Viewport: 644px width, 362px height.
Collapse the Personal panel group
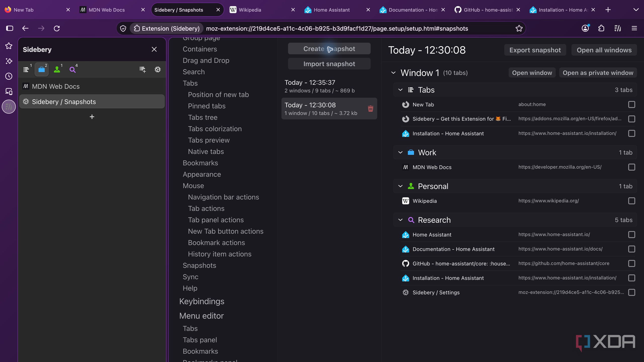click(400, 186)
